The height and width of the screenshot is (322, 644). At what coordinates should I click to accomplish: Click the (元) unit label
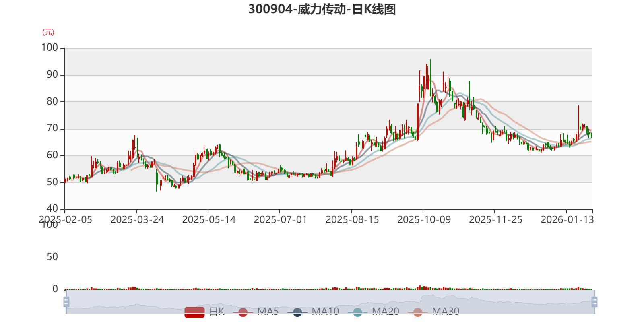[48, 32]
